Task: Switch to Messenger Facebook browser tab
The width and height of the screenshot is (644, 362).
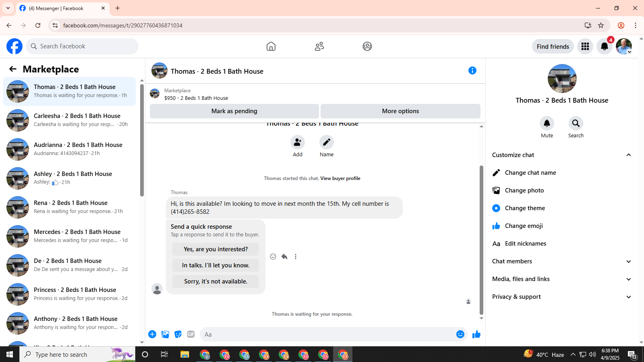Action: point(62,8)
